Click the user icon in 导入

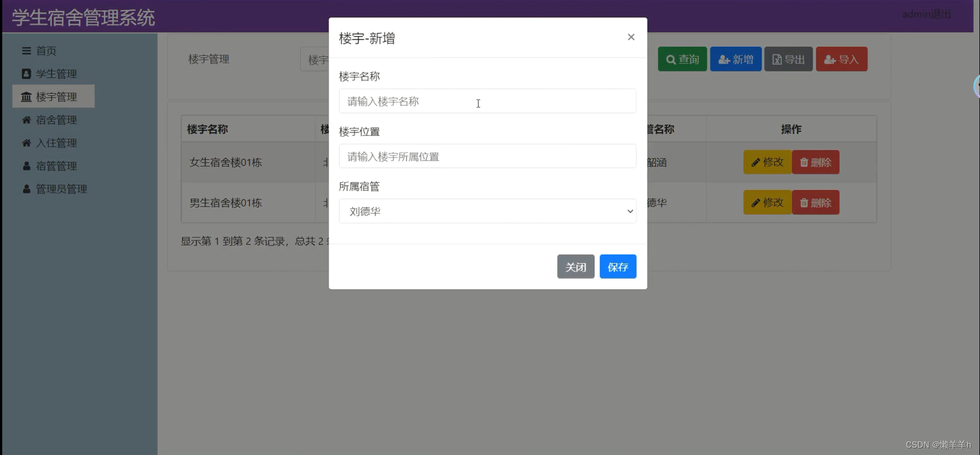(x=830, y=59)
